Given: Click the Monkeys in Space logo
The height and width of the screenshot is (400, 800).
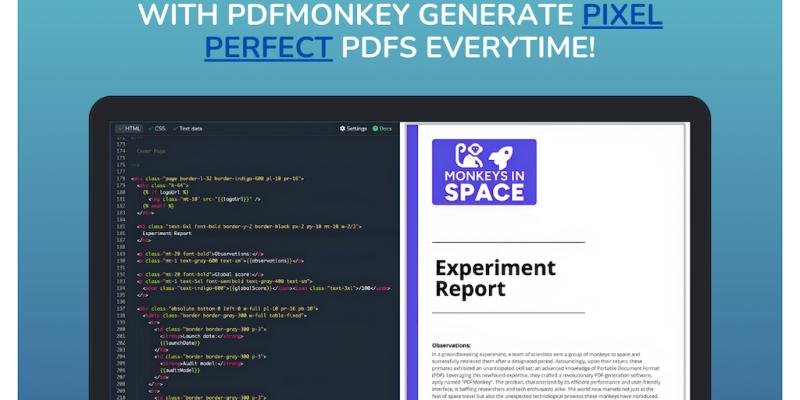Looking at the screenshot, I should tap(484, 172).
